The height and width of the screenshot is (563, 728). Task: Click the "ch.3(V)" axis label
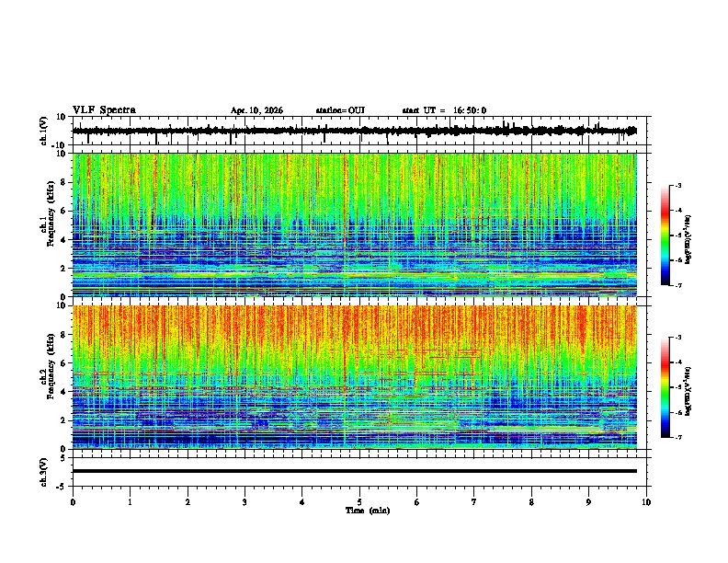(x=43, y=472)
